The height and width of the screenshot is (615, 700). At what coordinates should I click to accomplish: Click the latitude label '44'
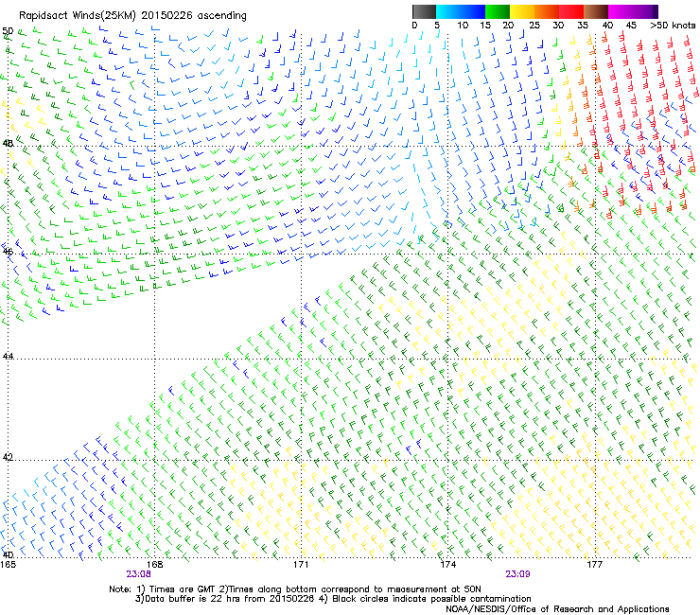(x=8, y=357)
